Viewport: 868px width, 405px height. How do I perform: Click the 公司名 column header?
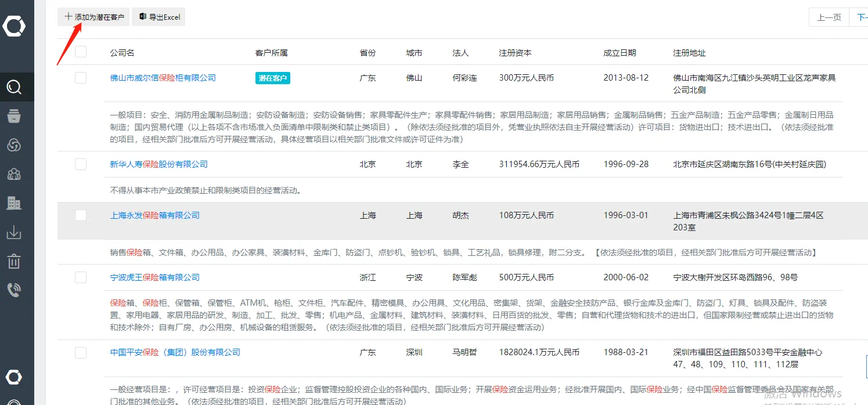tap(122, 53)
